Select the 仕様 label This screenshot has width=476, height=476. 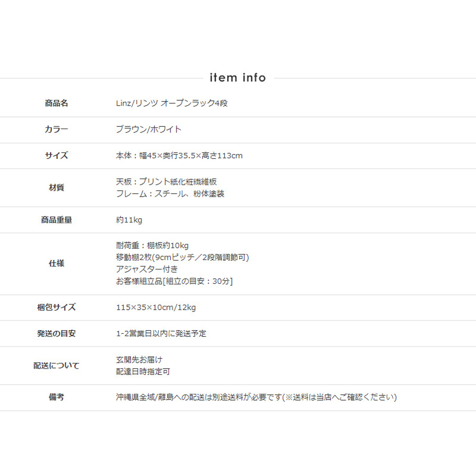[56, 263]
